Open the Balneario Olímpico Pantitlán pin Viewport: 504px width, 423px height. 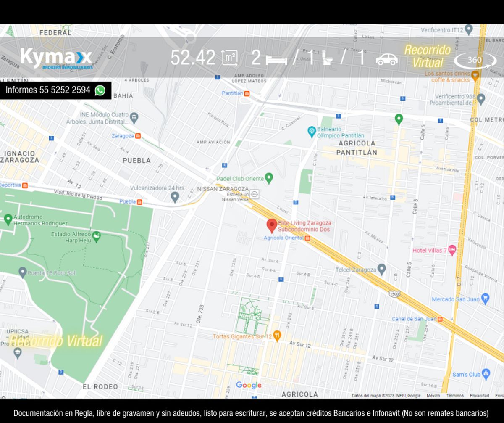pyautogui.click(x=312, y=132)
